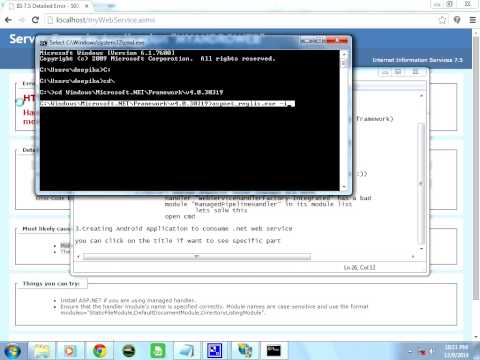Click the aspnet_regiis.exe command line in cmd
This screenshot has width=480, height=360.
coord(167,104)
